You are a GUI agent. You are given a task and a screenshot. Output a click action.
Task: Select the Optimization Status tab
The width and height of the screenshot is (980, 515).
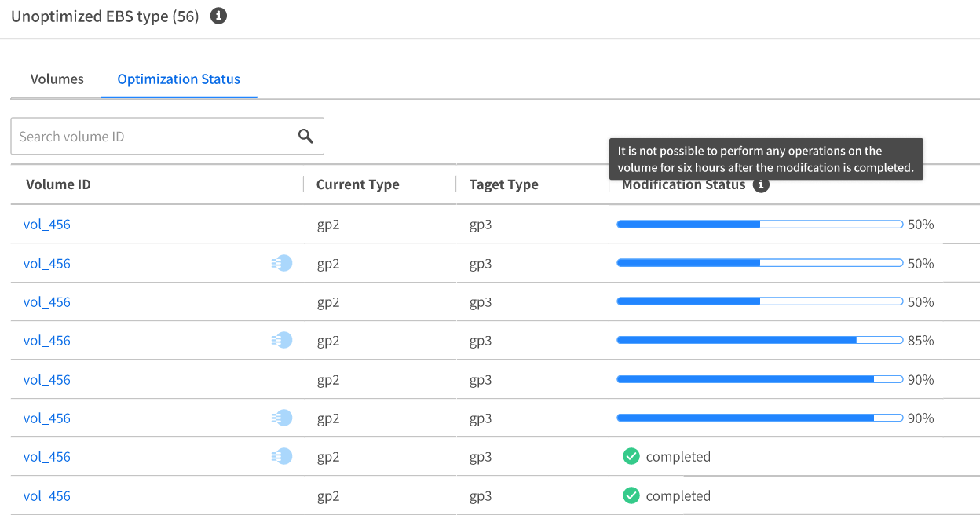pos(178,79)
